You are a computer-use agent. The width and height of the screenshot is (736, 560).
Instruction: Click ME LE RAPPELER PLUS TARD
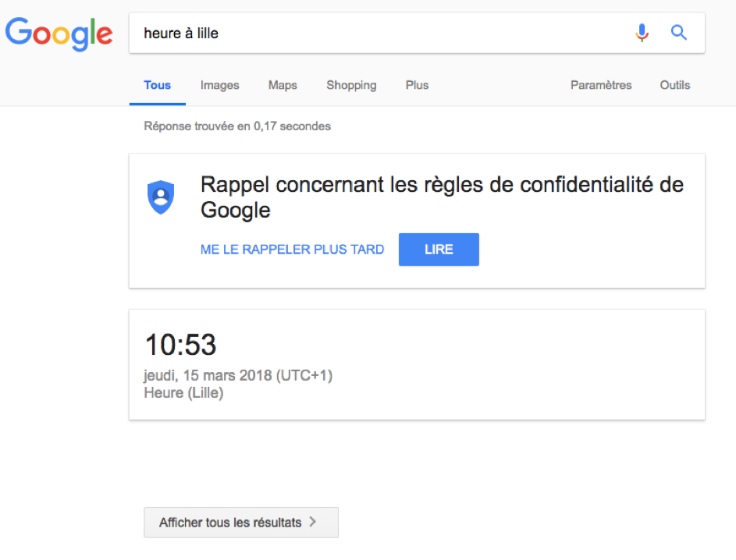tap(292, 250)
